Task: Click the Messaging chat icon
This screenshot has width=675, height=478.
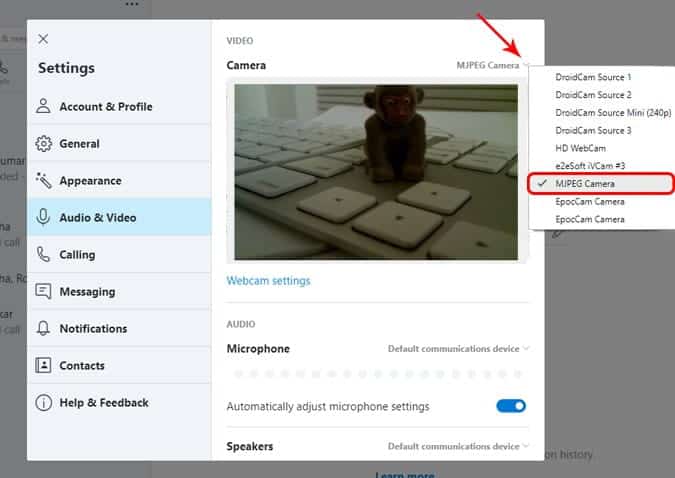Action: [x=43, y=292]
